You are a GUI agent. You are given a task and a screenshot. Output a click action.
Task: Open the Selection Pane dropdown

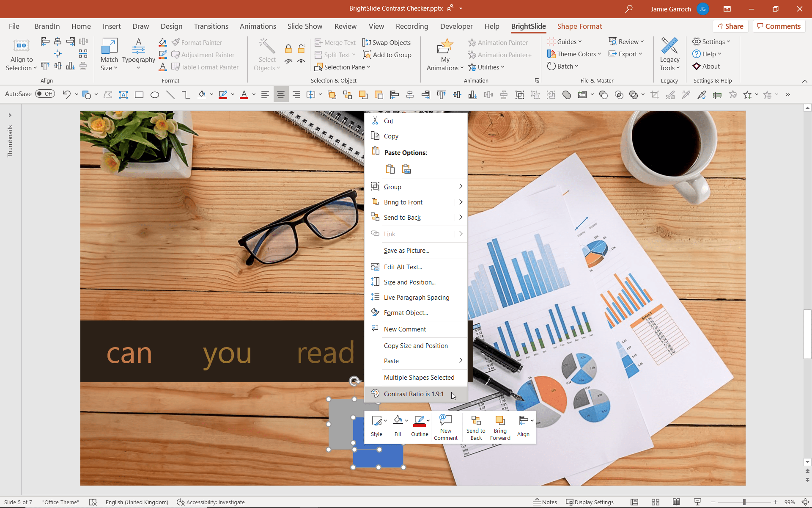click(343, 67)
